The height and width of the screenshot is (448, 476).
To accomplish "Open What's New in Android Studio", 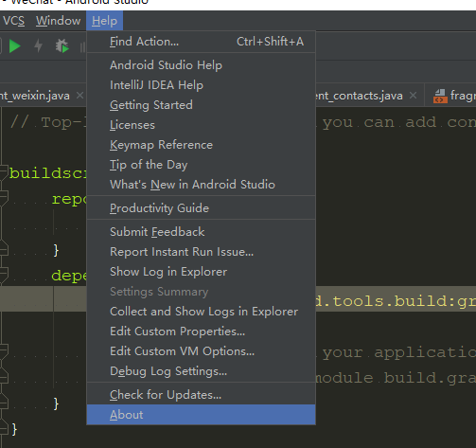I will tap(202, 185).
